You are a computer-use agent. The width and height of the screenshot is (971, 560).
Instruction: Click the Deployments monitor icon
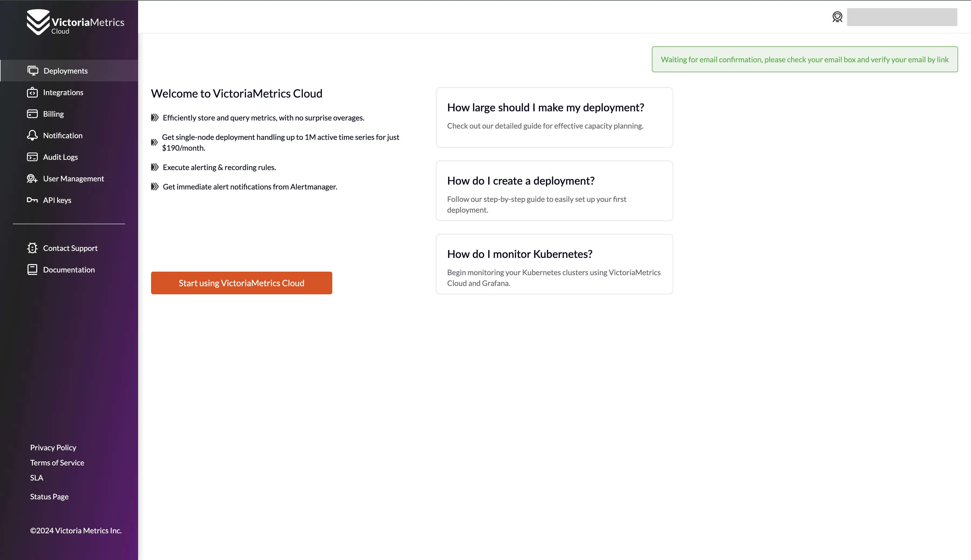coord(33,70)
